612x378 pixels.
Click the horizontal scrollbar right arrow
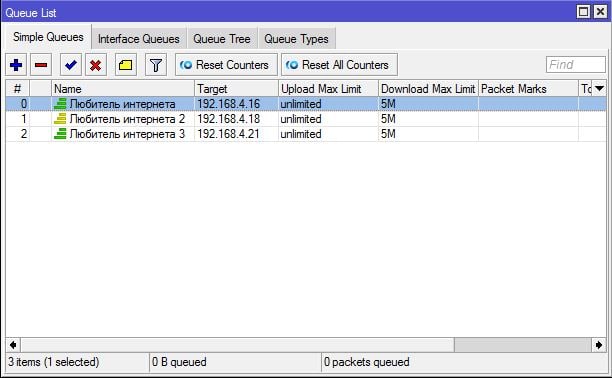coord(599,345)
